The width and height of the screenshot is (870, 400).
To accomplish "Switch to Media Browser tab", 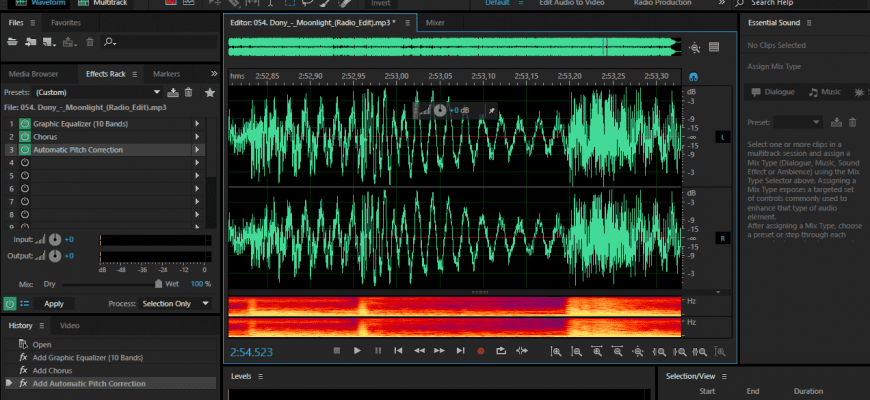I will 33,74.
